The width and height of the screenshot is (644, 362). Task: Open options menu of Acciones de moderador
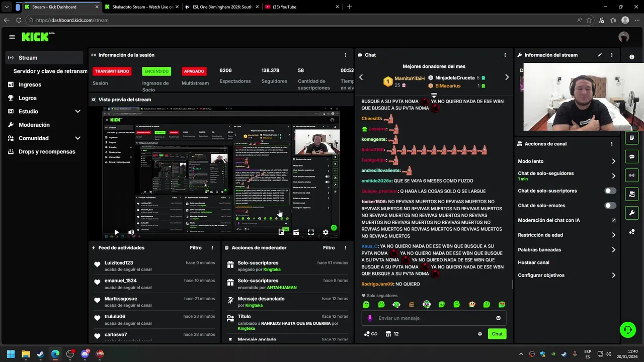pos(345,248)
